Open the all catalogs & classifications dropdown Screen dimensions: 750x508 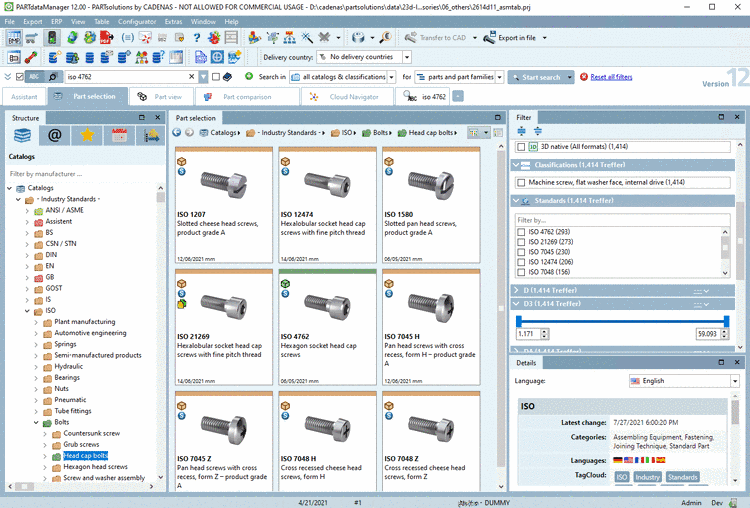coord(391,77)
